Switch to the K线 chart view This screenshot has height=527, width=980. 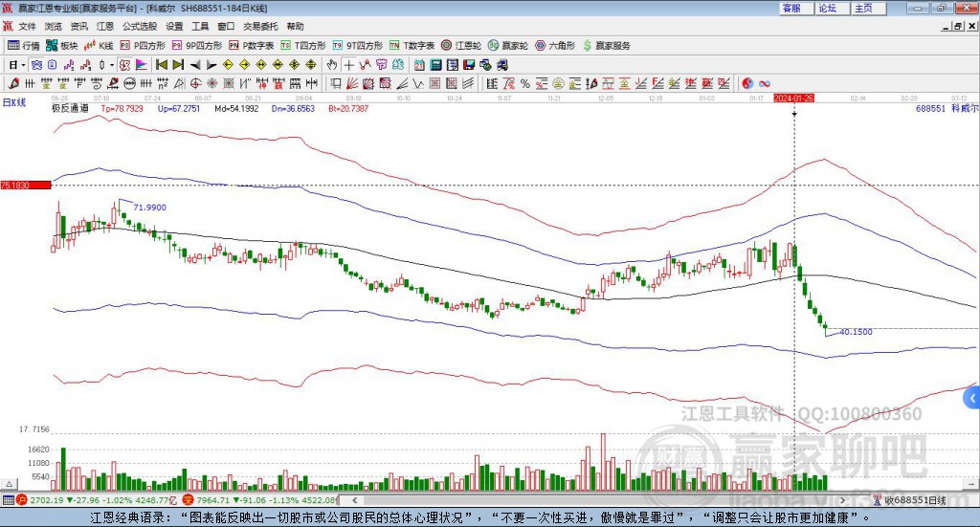(99, 46)
